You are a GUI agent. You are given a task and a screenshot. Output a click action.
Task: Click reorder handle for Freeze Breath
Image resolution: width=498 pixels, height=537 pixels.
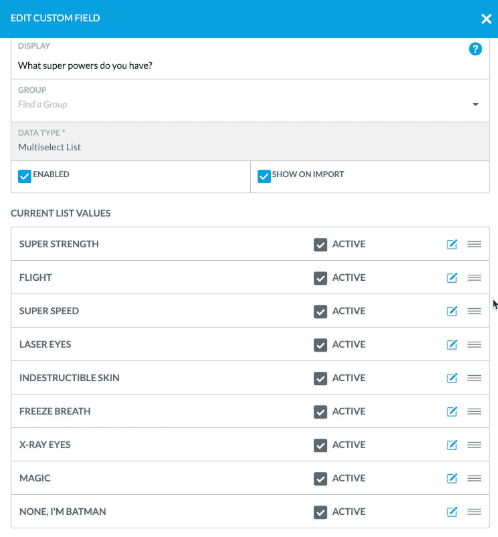[474, 411]
